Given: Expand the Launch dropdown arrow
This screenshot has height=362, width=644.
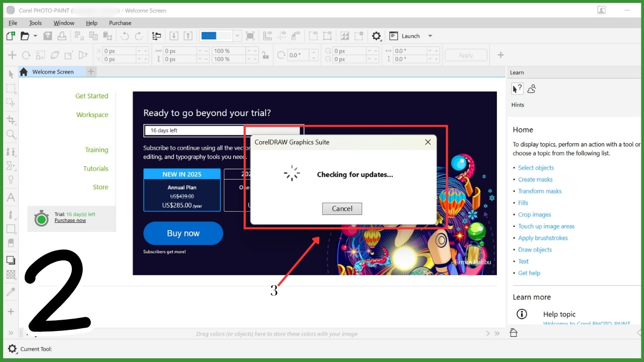Looking at the screenshot, I should (x=430, y=36).
